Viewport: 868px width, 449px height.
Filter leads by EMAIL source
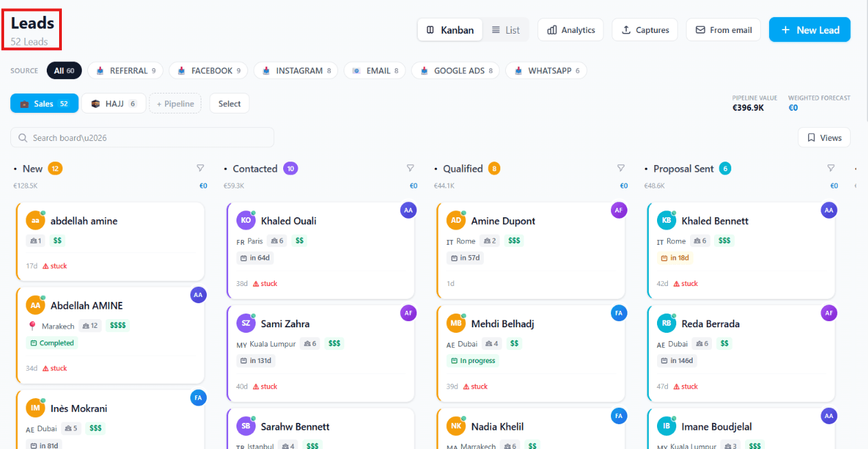point(375,71)
